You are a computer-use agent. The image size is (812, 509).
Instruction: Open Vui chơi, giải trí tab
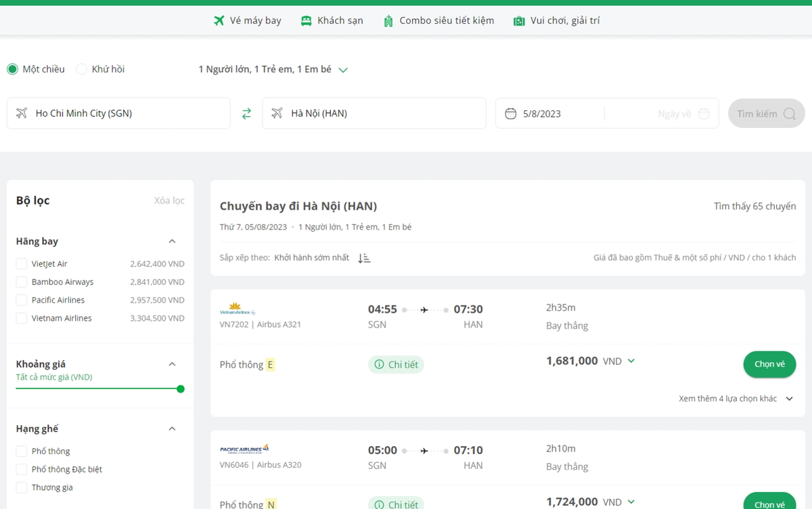coord(556,20)
